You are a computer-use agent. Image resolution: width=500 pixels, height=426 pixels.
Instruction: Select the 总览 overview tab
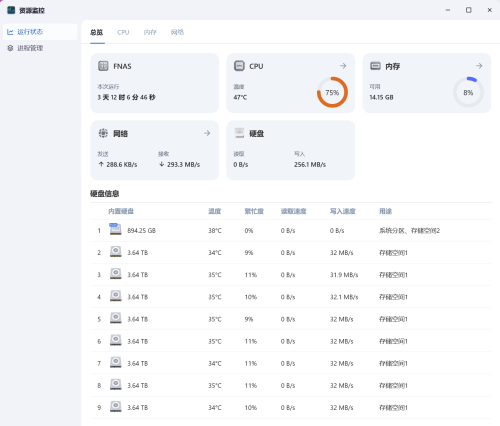pyautogui.click(x=97, y=32)
